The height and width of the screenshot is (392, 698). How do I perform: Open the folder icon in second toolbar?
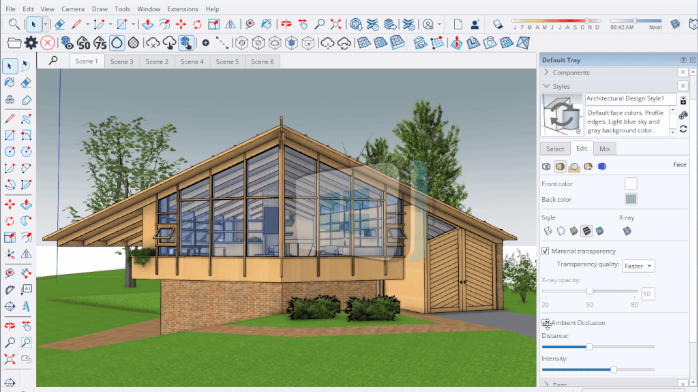click(14, 43)
